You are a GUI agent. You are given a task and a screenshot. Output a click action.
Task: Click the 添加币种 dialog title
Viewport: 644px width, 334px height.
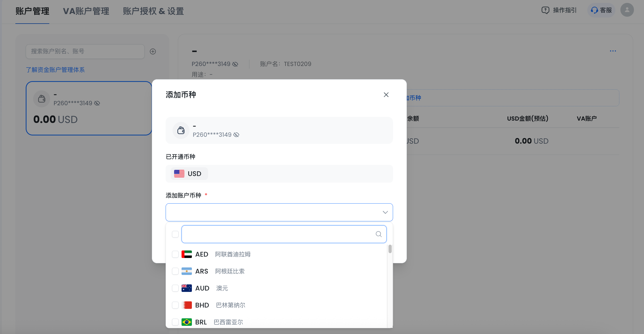coord(181,95)
